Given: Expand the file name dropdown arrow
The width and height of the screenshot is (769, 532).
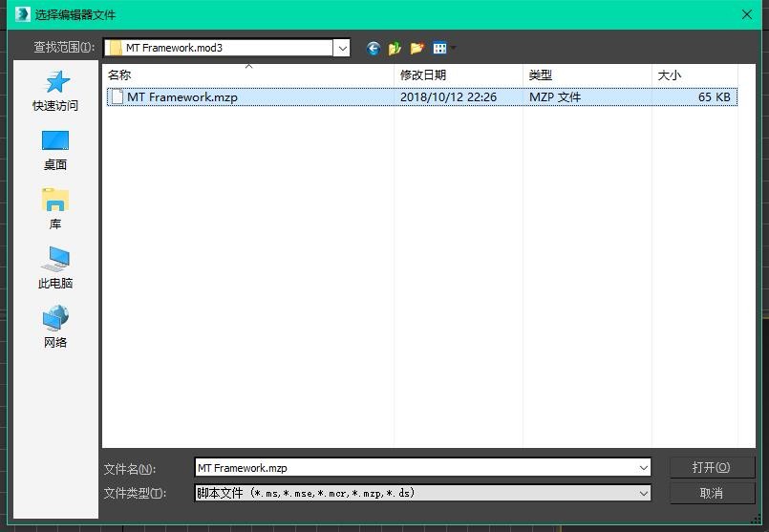Looking at the screenshot, I should coord(644,468).
